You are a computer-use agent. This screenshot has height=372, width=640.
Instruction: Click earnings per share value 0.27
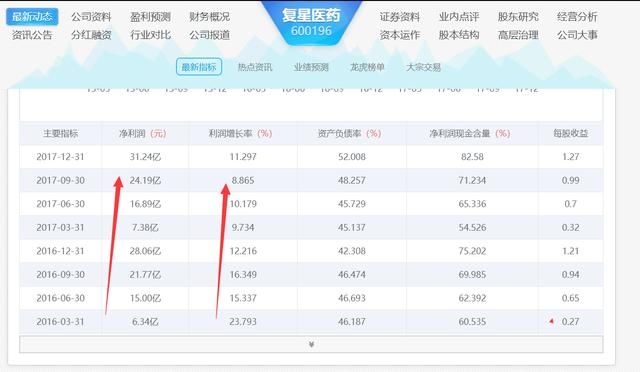(571, 322)
